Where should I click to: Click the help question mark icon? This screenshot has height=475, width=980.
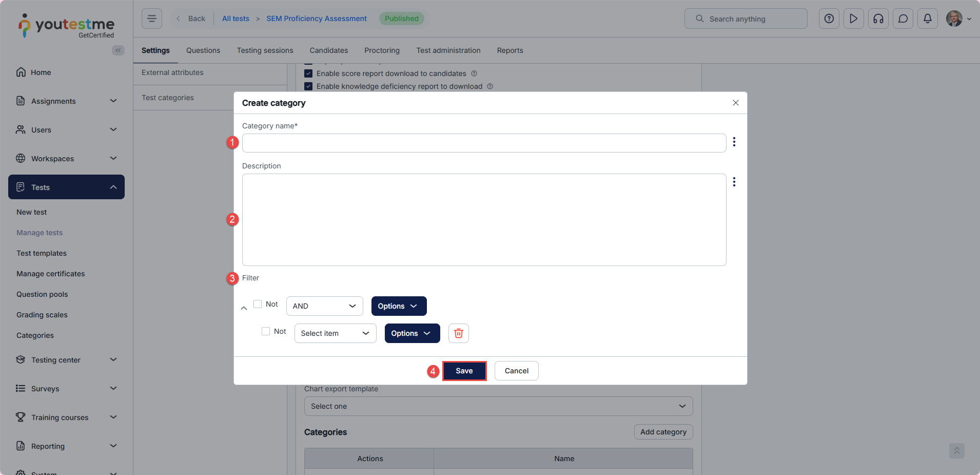tap(829, 18)
